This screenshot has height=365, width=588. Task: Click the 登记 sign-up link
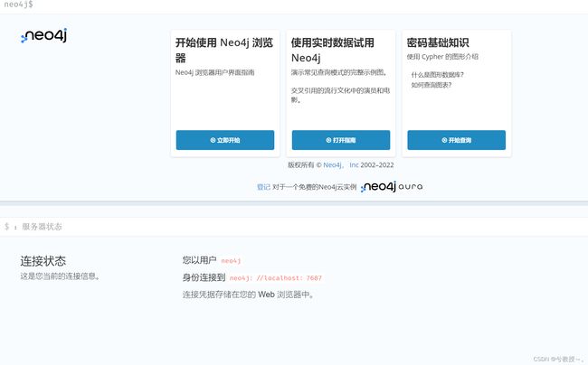pos(263,187)
